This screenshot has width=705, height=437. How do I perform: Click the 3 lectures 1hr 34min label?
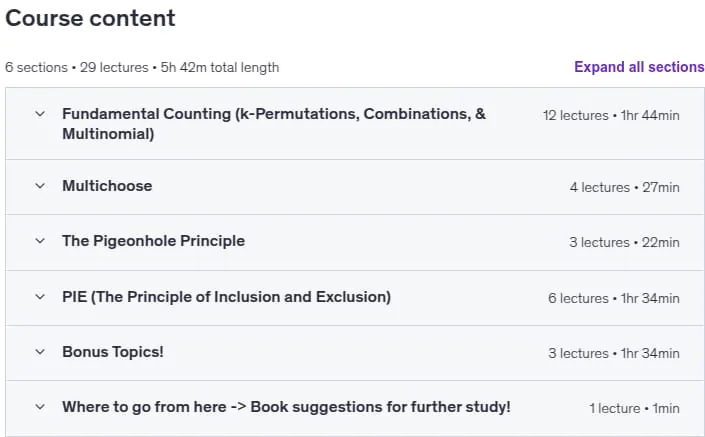pos(614,353)
